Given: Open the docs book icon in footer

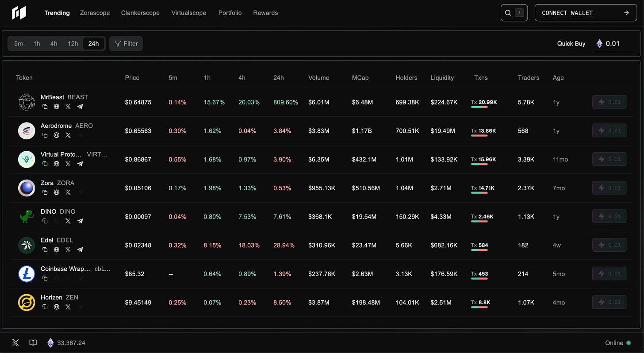Looking at the screenshot, I should [x=33, y=343].
